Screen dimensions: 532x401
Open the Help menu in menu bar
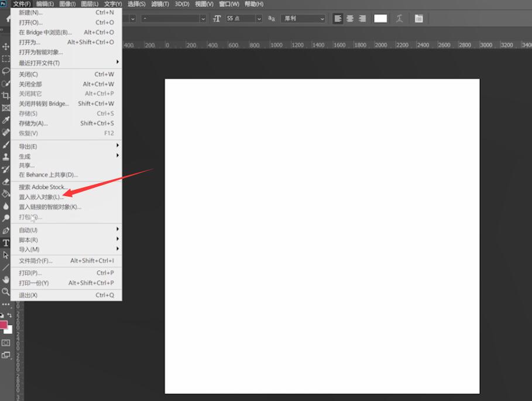(254, 4)
